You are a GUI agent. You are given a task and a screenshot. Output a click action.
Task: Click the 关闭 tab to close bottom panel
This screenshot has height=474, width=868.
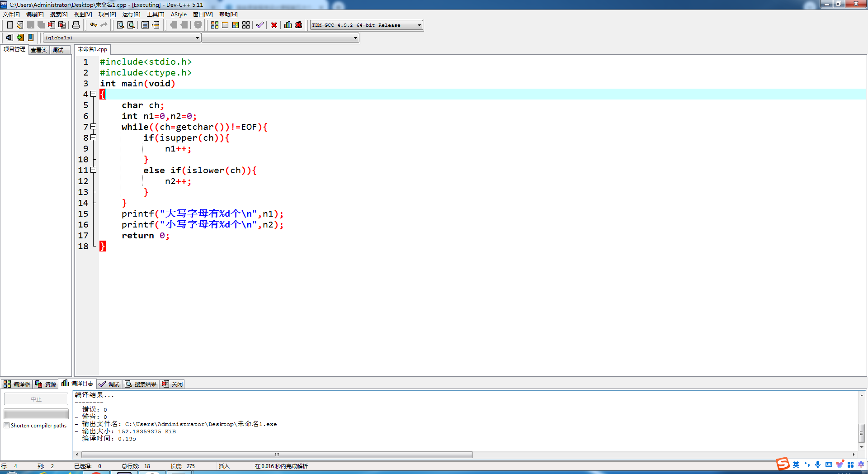[x=172, y=384]
